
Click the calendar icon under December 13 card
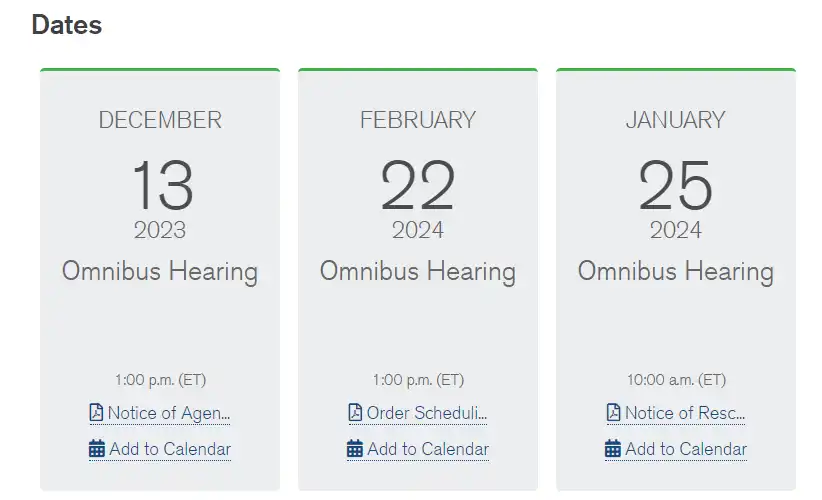[x=96, y=449]
